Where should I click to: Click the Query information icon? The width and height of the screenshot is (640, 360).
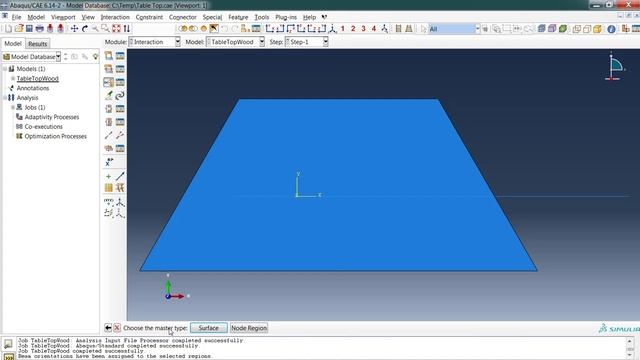click(611, 29)
